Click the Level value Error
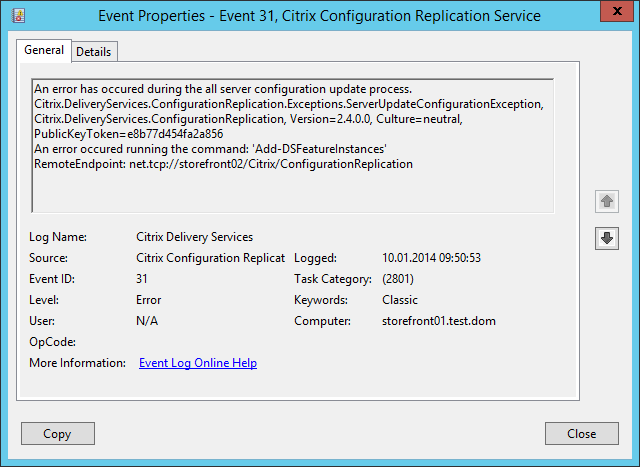640x467 pixels. click(x=149, y=300)
